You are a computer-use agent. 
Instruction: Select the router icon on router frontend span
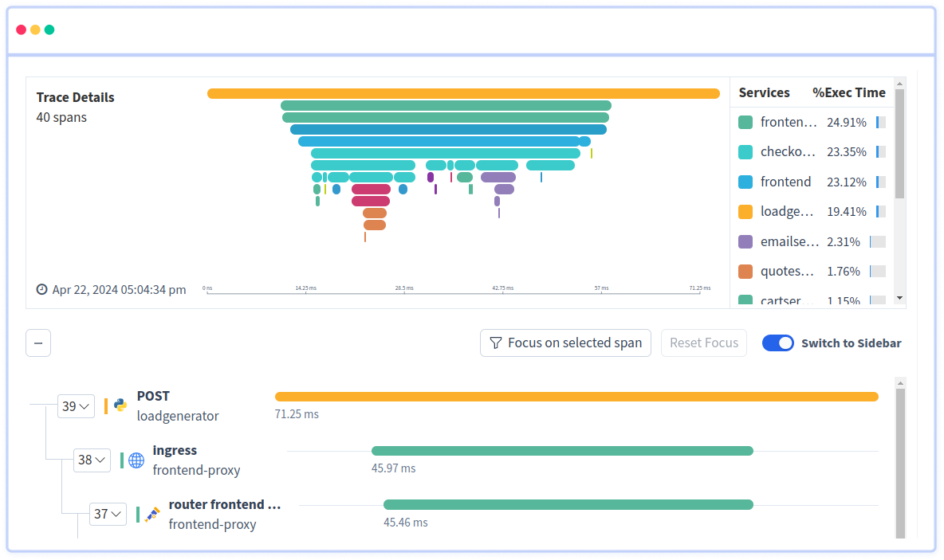[151, 514]
